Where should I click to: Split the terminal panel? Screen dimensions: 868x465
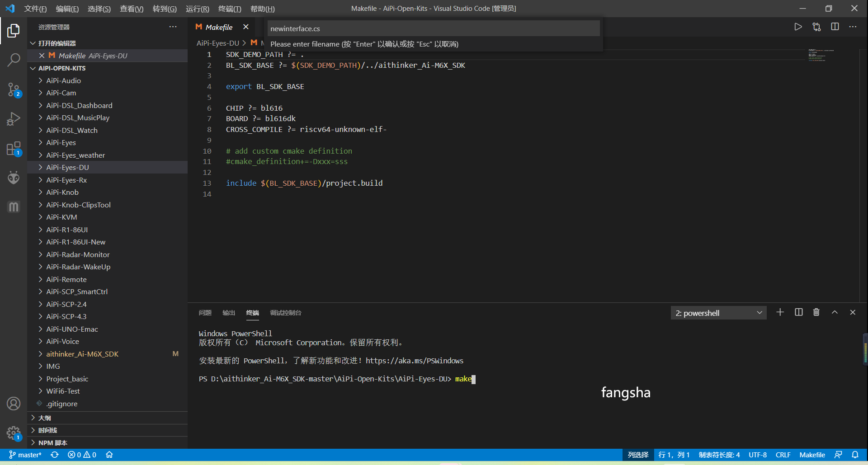tap(798, 312)
